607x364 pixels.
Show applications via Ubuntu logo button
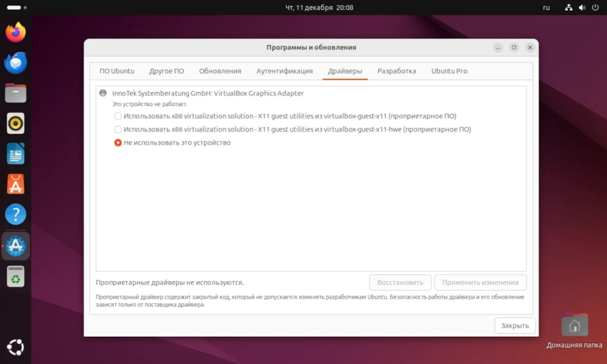click(15, 347)
